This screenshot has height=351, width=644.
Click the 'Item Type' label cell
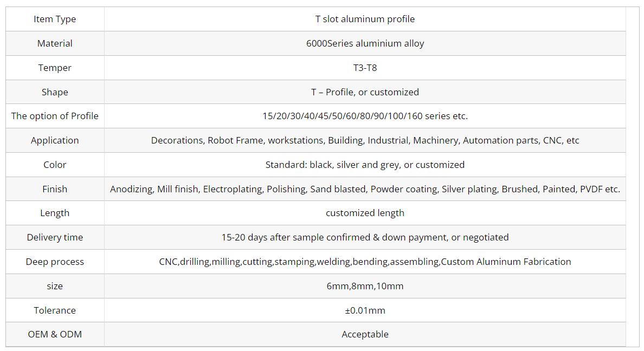click(x=55, y=19)
